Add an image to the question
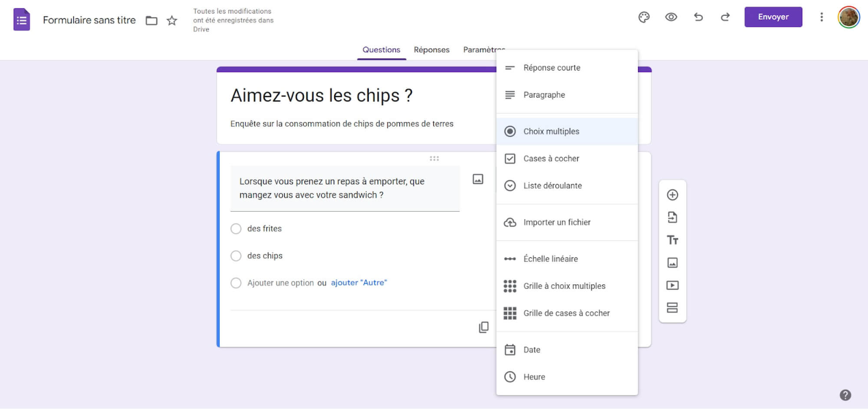The width and height of the screenshot is (868, 409). (477, 178)
